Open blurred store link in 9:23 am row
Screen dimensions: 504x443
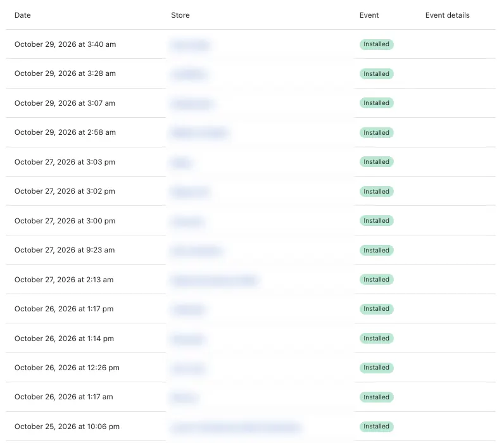tap(197, 251)
